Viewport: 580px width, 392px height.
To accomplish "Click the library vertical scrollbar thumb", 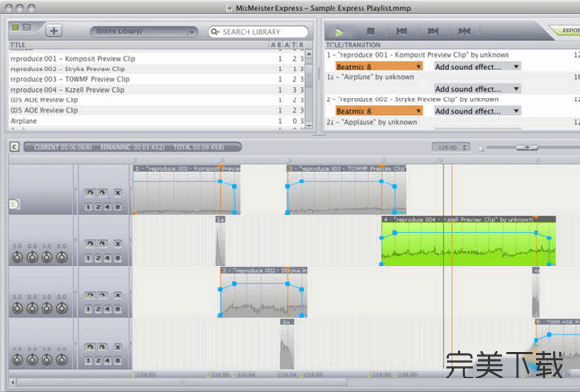I will coord(309,74).
